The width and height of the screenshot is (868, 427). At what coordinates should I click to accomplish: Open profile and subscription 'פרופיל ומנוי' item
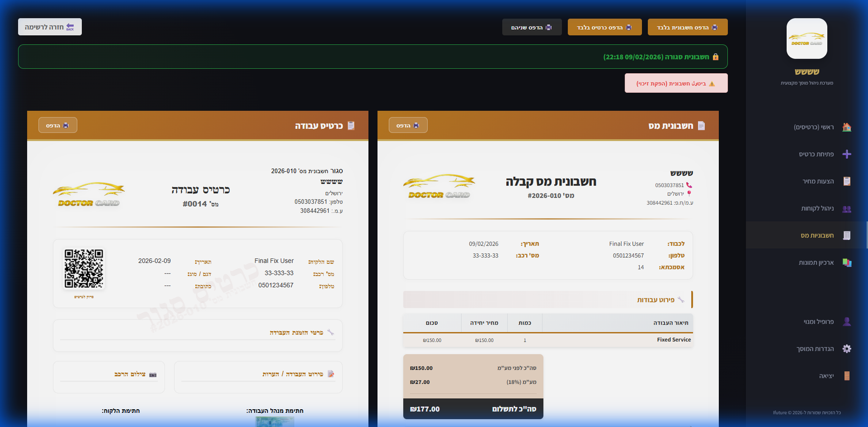tap(807, 321)
